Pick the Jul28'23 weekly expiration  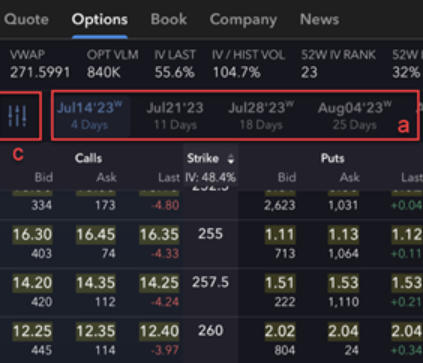tap(261, 116)
